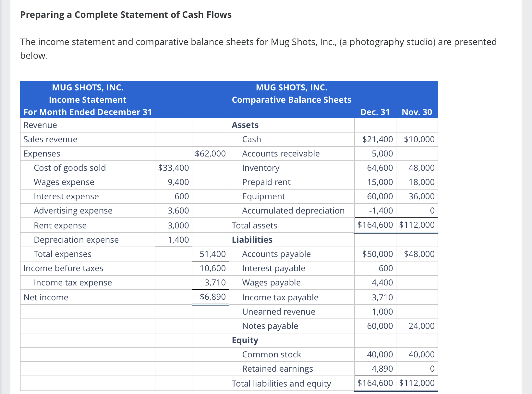Click the Inventory 48,000 Nov. 30 cell

(421, 168)
